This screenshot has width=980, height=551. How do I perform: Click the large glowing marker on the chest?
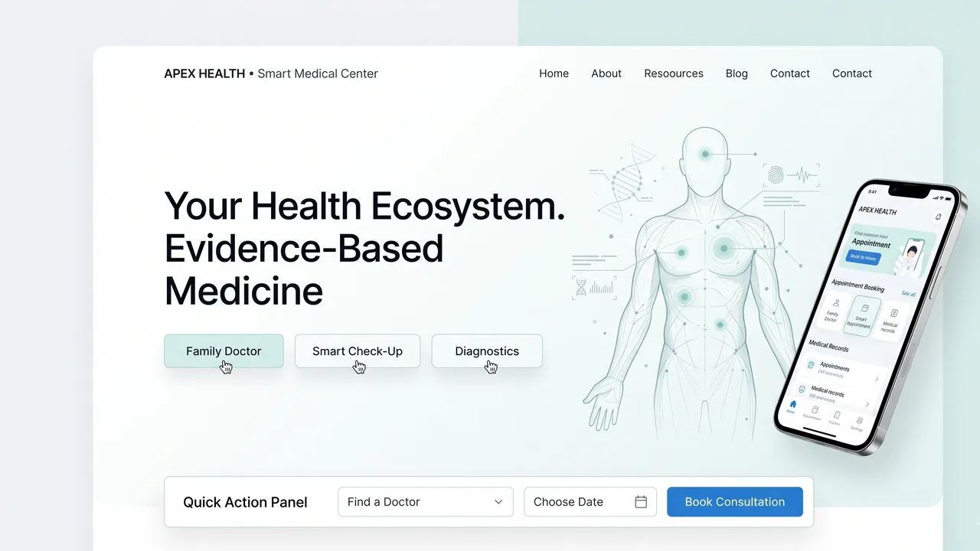tap(724, 248)
